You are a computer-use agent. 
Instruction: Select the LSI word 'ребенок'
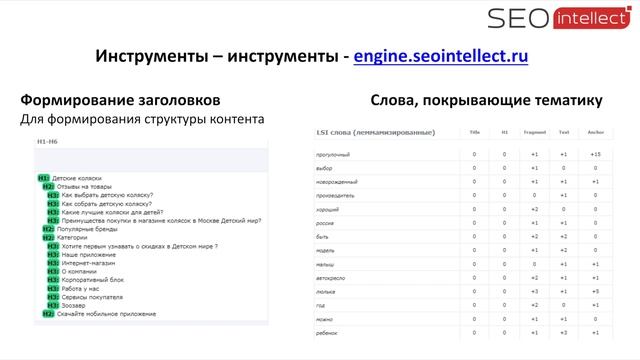click(327, 333)
